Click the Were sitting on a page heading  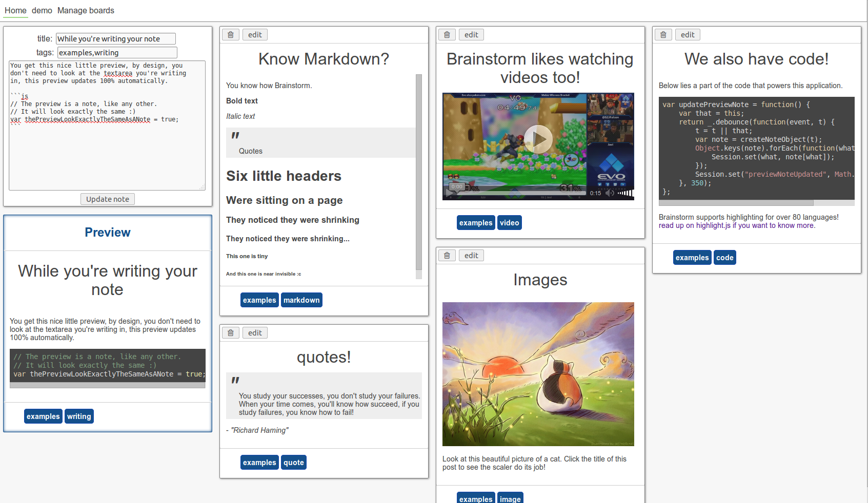tap(285, 200)
